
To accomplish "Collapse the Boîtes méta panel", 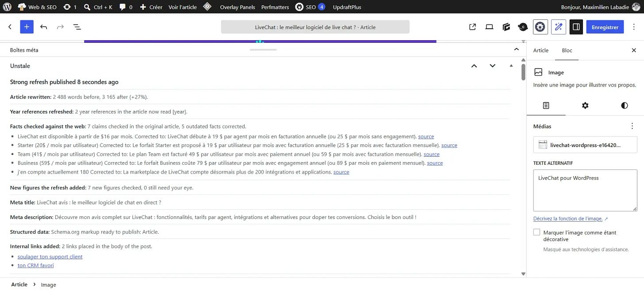I will [x=516, y=50].
